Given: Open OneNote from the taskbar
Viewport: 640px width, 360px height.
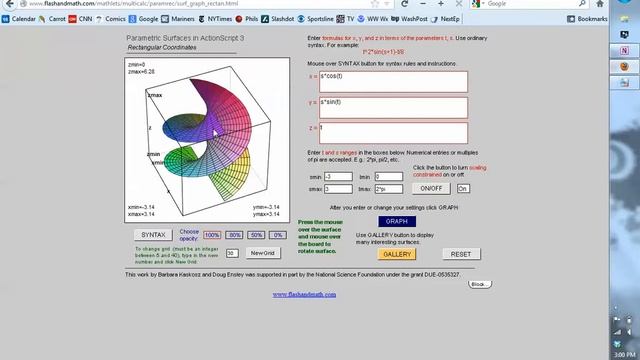Looking at the screenshot, I should tap(624, 51).
